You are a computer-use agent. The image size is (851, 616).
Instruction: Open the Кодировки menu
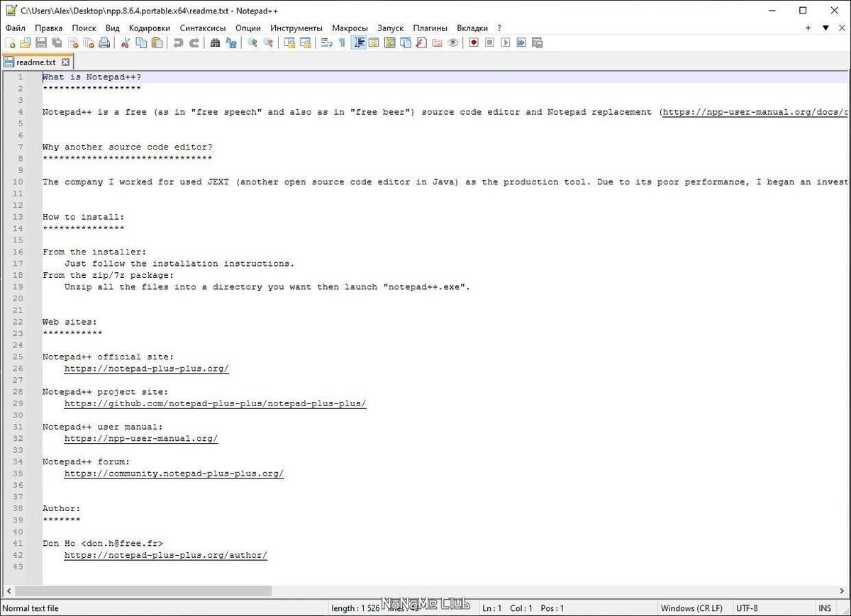pyautogui.click(x=150, y=28)
